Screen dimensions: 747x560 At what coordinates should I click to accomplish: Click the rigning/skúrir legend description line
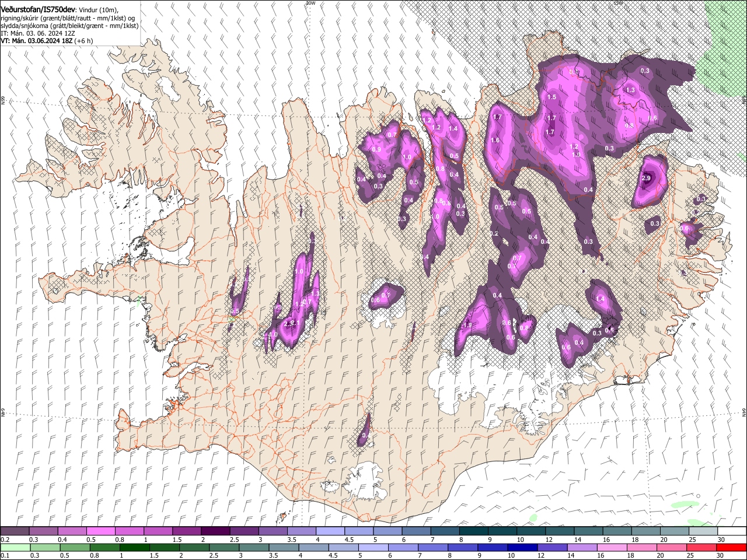68,19
